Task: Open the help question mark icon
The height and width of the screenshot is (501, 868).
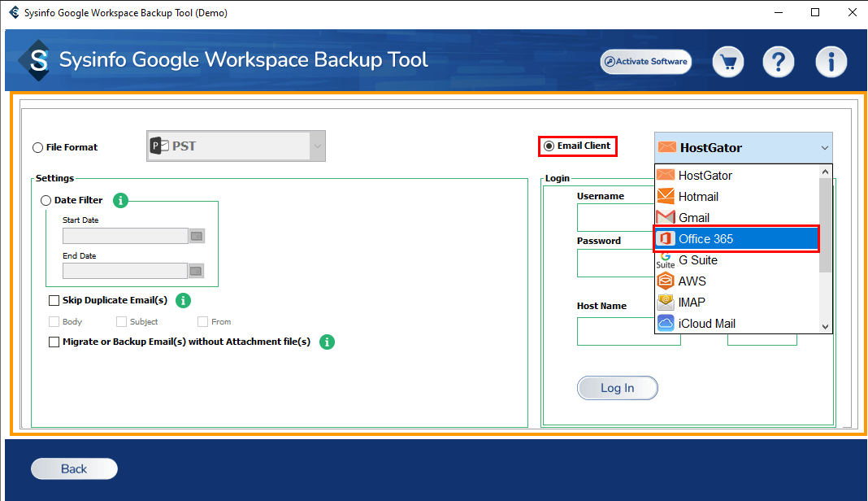Action: point(778,62)
